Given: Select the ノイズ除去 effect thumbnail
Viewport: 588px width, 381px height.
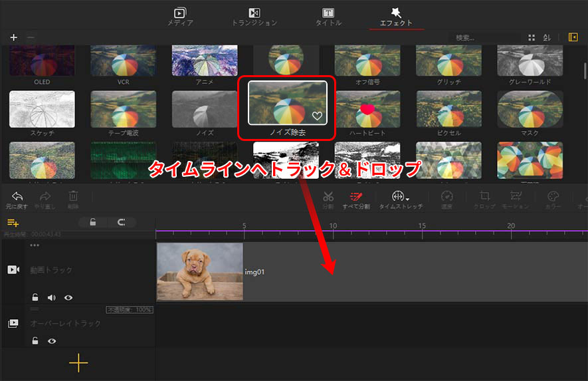Looking at the screenshot, I should point(288,103).
